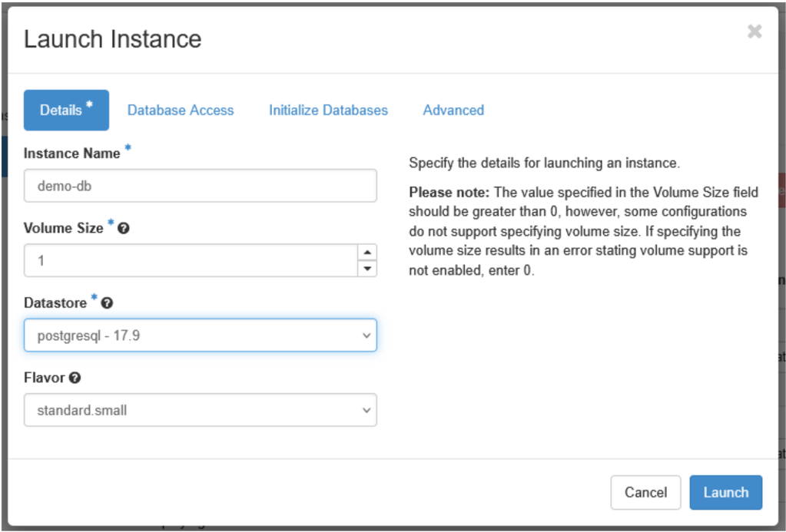The image size is (786, 532).
Task: Decrease volume size with down arrow
Action: click(367, 269)
